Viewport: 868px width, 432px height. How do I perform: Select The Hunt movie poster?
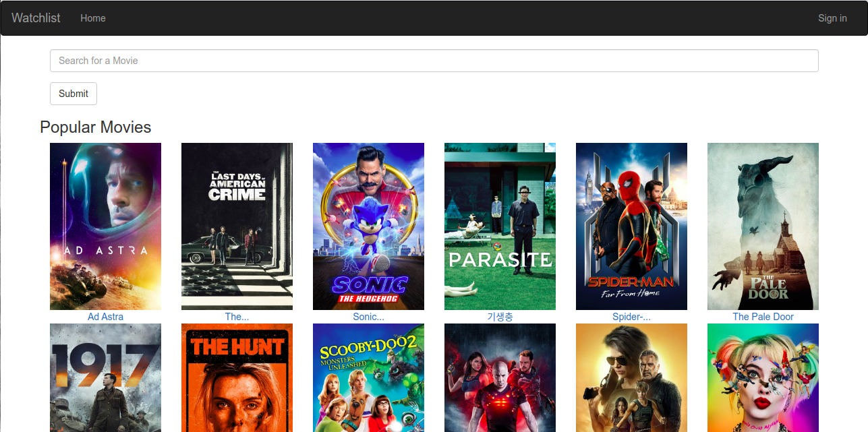coord(237,377)
